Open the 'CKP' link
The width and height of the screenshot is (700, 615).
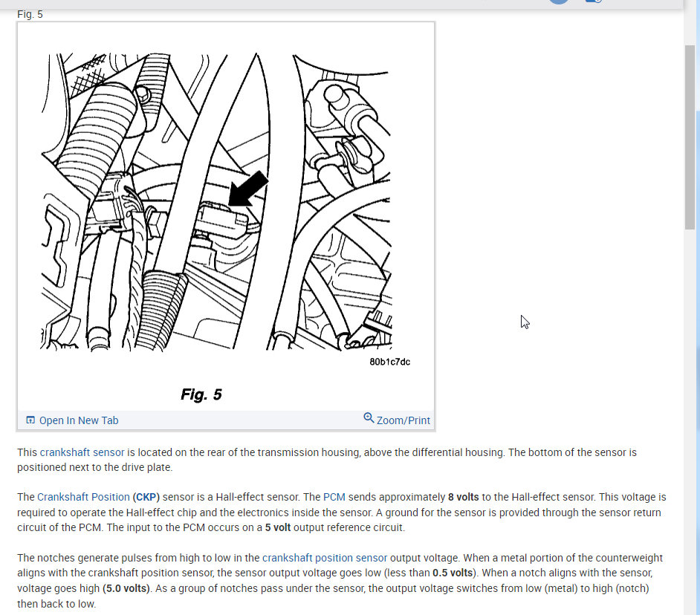point(146,497)
